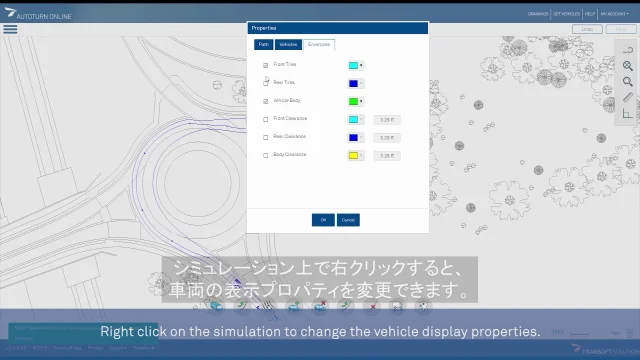Open the Help menu
Screen dimensions: 640x360
click(590, 14)
